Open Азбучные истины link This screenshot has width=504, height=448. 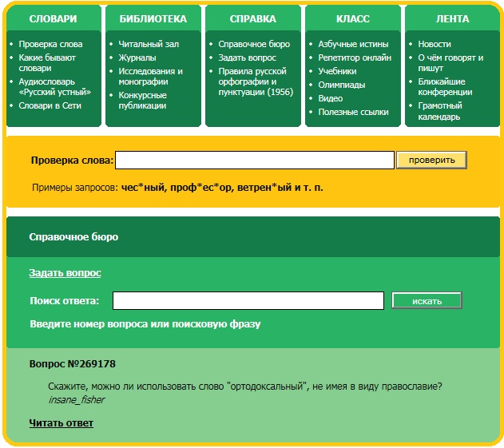click(x=353, y=44)
